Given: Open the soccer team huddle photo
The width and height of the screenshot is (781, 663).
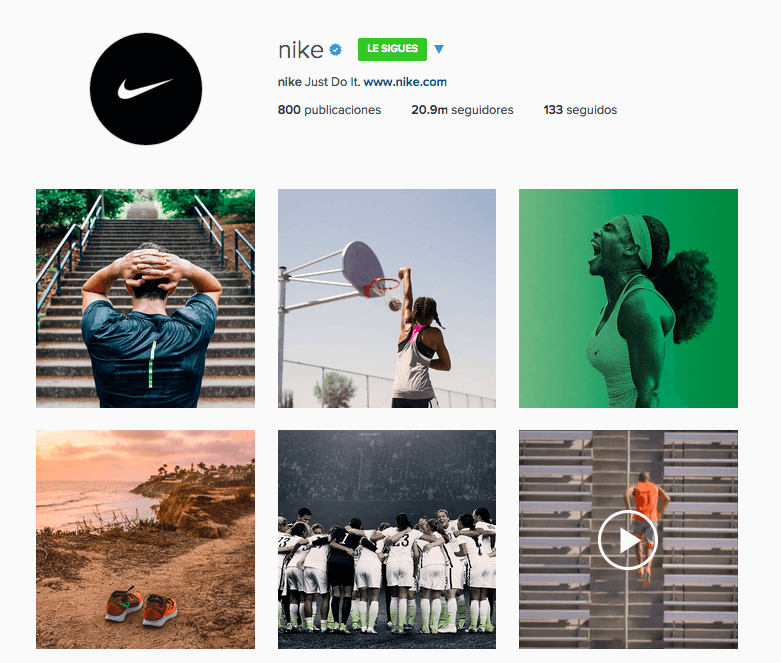Looking at the screenshot, I should [x=387, y=539].
